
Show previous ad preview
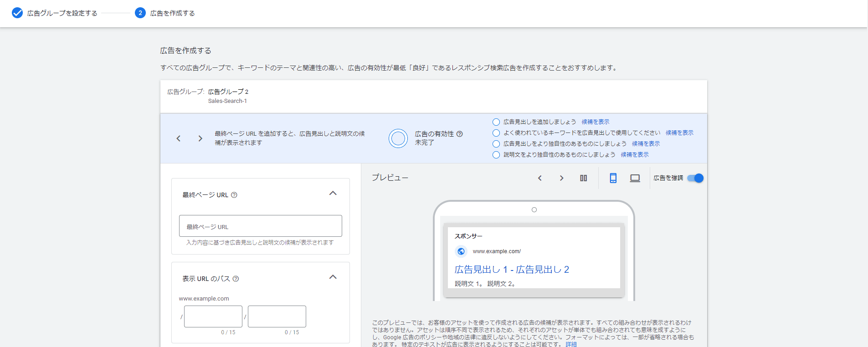click(x=540, y=178)
